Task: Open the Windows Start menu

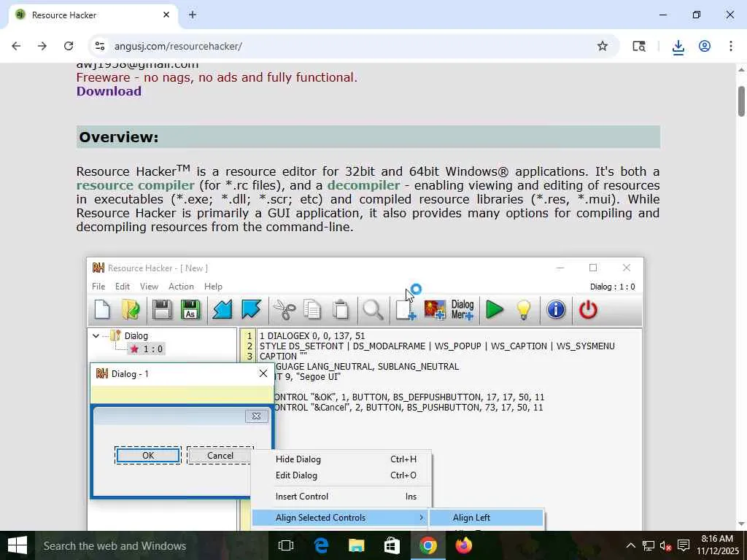Action: (x=18, y=545)
